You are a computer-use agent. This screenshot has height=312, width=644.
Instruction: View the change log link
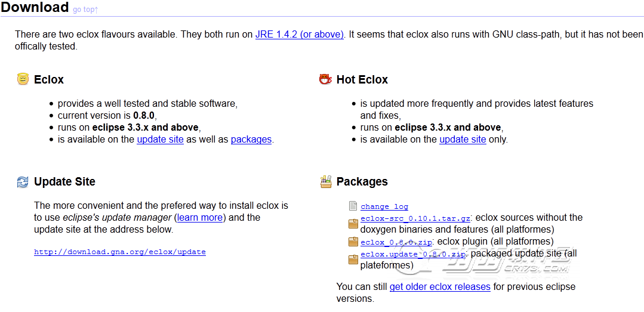tap(384, 207)
